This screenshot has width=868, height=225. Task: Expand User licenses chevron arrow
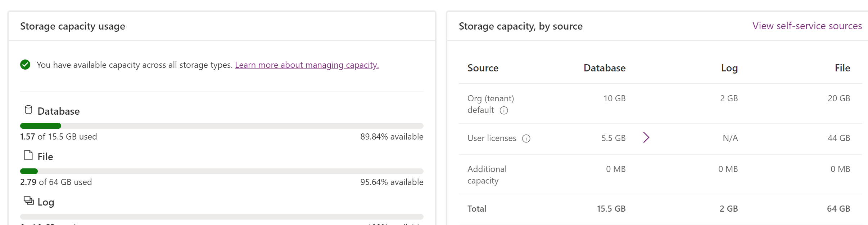pyautogui.click(x=646, y=137)
